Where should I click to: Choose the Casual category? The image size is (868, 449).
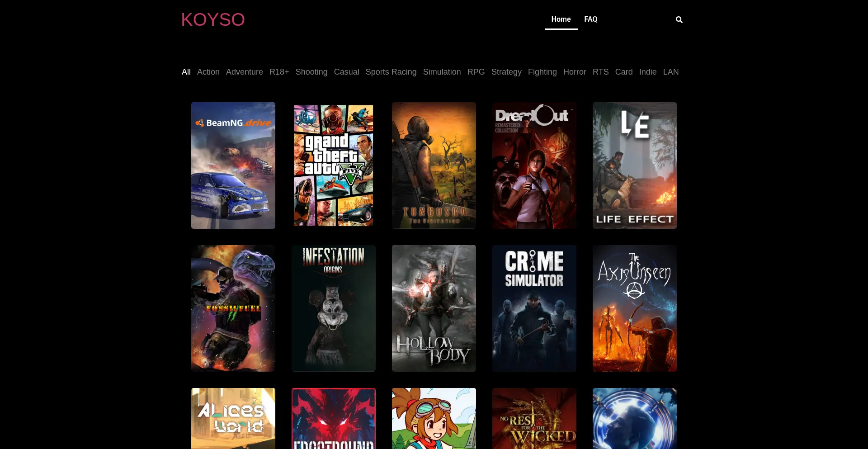pos(347,72)
